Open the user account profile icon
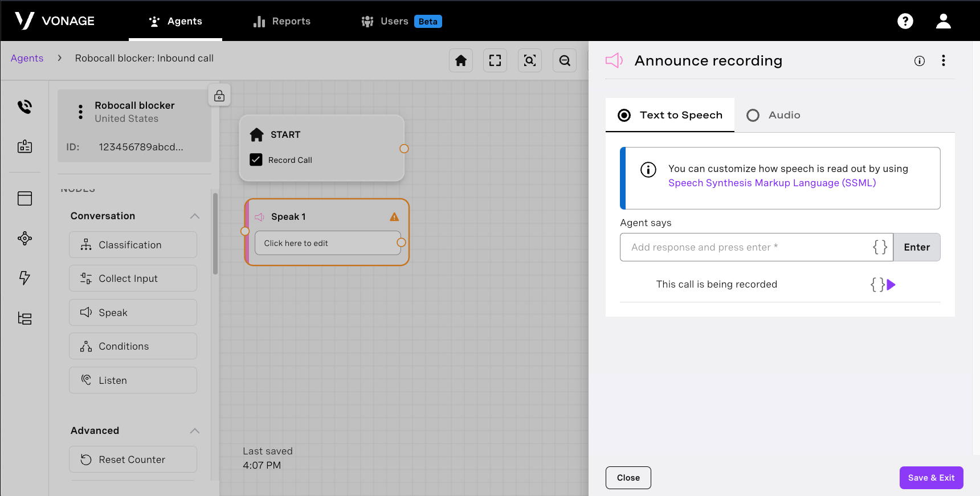Image resolution: width=980 pixels, height=496 pixels. click(944, 21)
